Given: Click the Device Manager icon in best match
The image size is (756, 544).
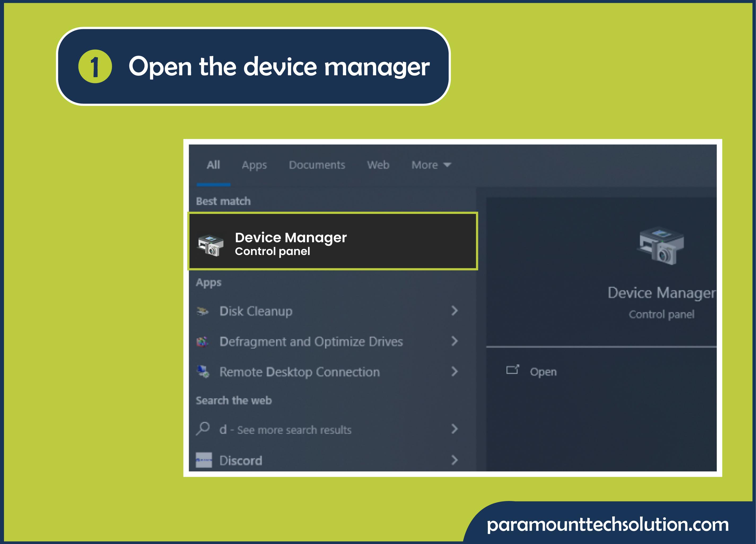Looking at the screenshot, I should point(211,245).
